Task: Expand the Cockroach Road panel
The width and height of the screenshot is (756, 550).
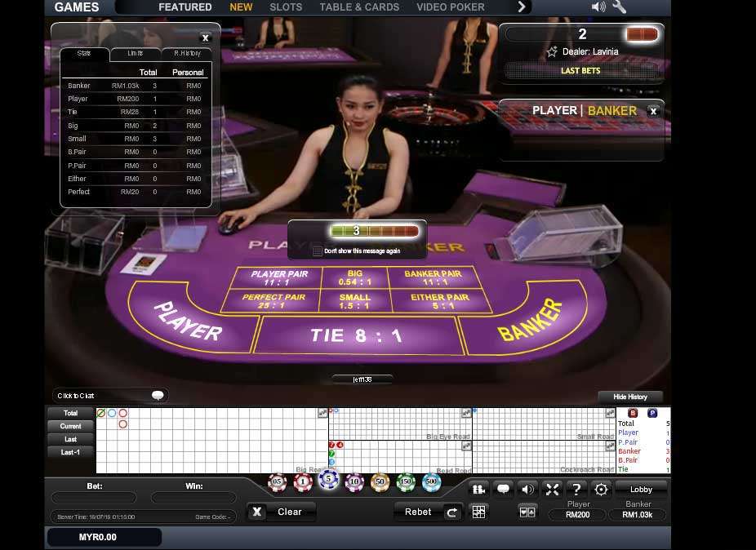Action: [610, 446]
